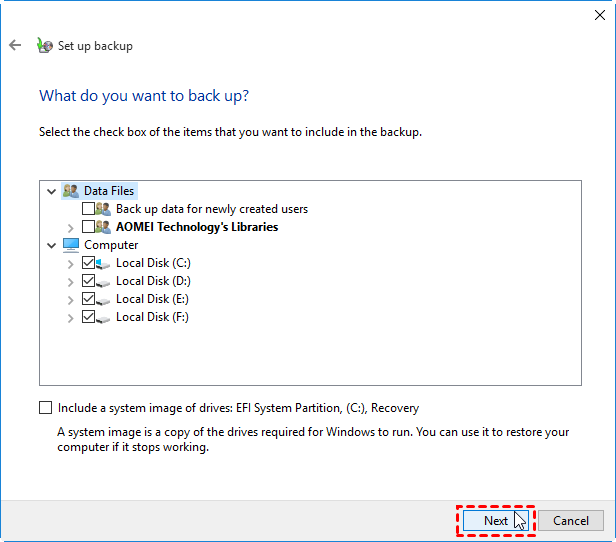
Task: Check the AOMEI Technology's Libraries box
Action: (x=88, y=227)
